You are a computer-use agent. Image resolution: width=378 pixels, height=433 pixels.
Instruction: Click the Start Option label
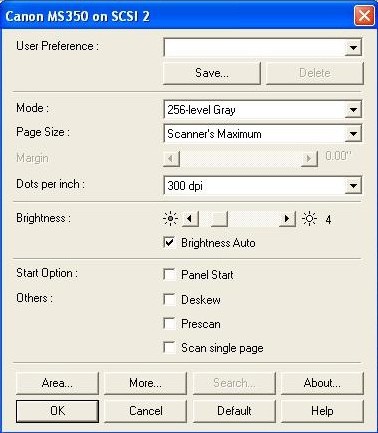coord(47,273)
